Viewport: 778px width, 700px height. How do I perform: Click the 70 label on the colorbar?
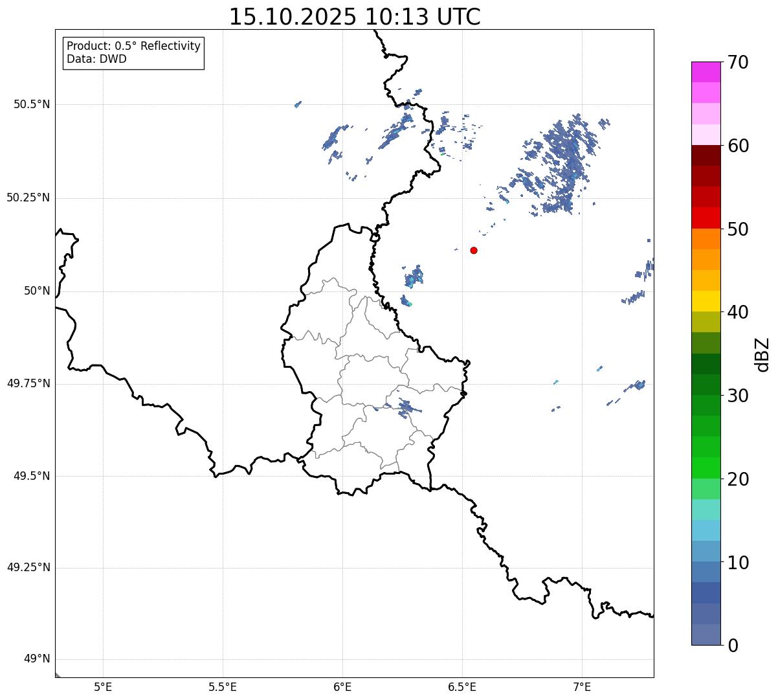coord(738,62)
